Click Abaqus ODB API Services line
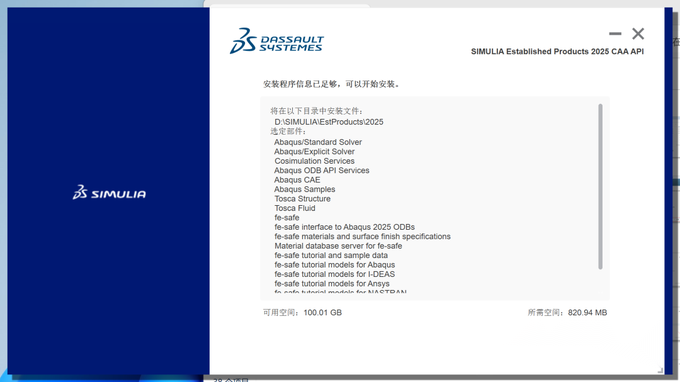 (x=321, y=170)
